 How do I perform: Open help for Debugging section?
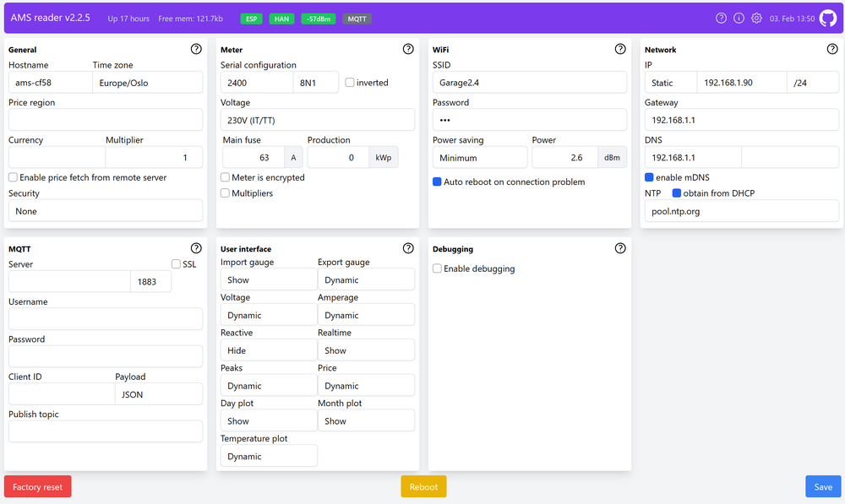click(x=620, y=248)
